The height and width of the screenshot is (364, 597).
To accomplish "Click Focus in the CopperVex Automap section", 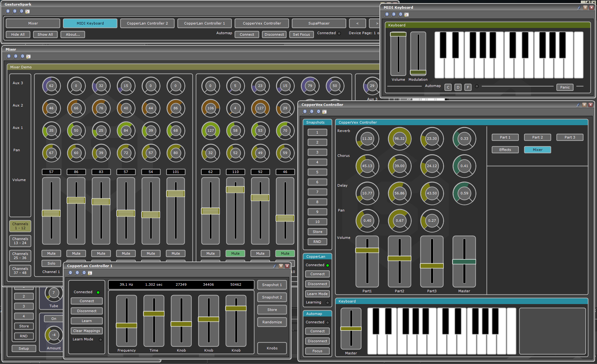I will point(317,351).
